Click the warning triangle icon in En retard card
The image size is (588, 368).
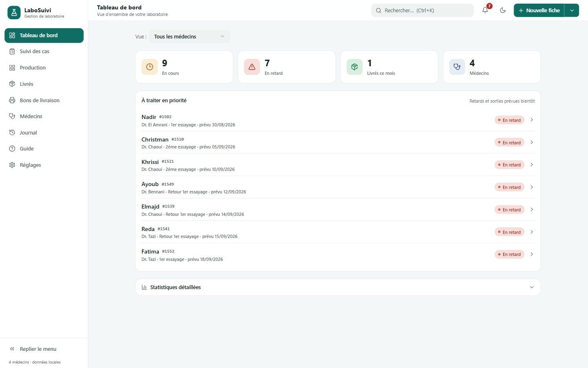point(252,67)
